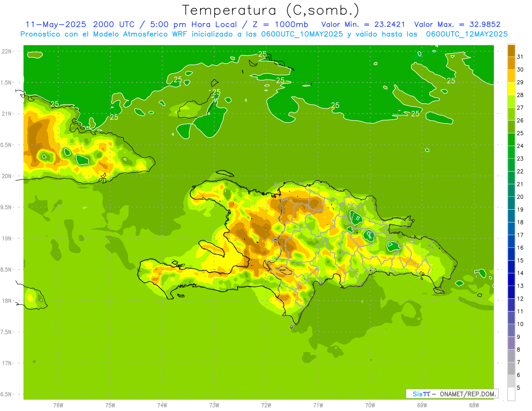Select the 'Valor Min. = 23.2421' readout
This screenshot has width=532, height=411.
pyautogui.click(x=363, y=24)
